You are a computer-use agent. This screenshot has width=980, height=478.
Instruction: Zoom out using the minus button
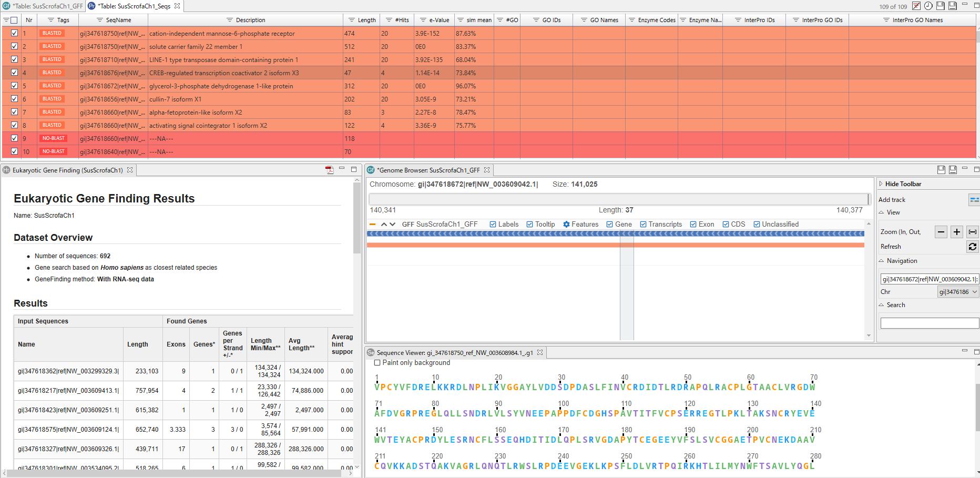pos(942,232)
